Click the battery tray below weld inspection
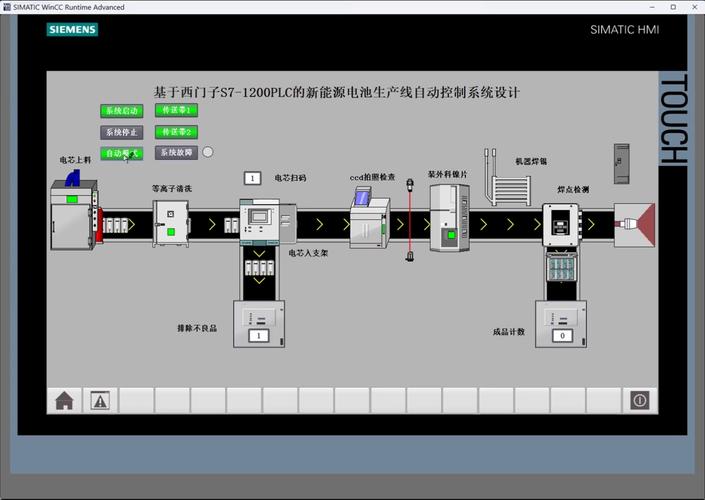 pyautogui.click(x=561, y=267)
